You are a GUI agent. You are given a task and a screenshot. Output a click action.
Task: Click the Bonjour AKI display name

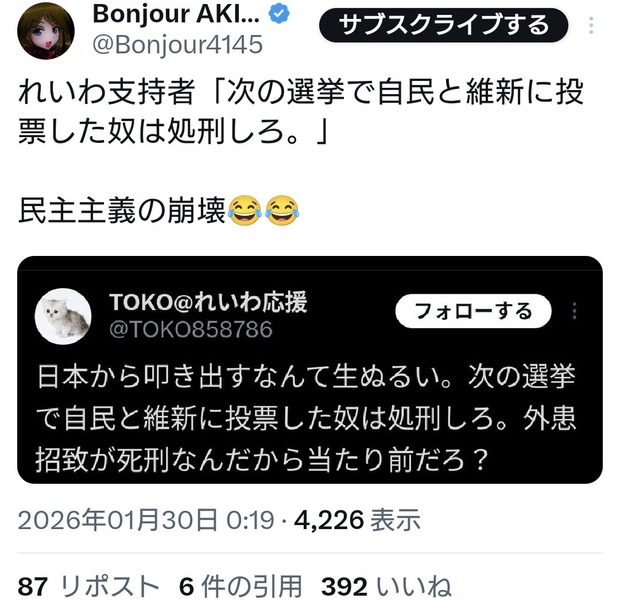(x=176, y=14)
